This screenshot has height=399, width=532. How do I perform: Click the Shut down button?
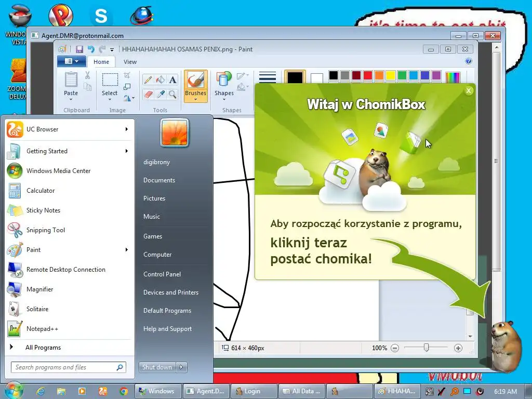157,367
